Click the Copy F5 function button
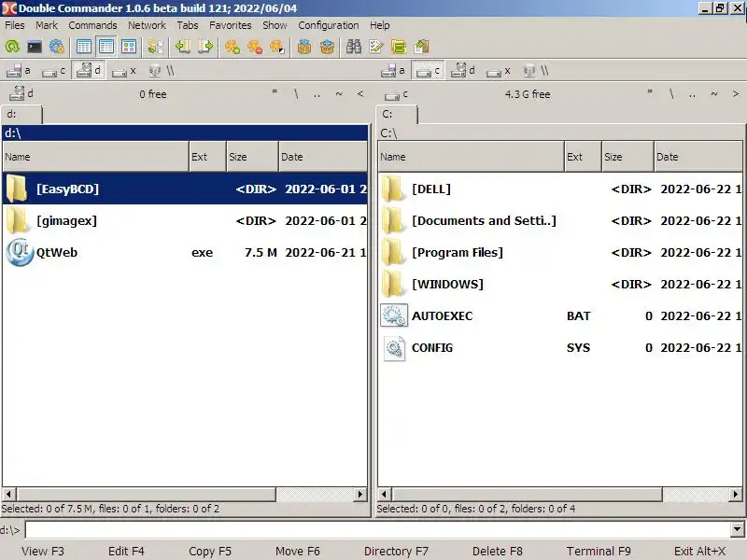This screenshot has width=747, height=560. pos(210,551)
